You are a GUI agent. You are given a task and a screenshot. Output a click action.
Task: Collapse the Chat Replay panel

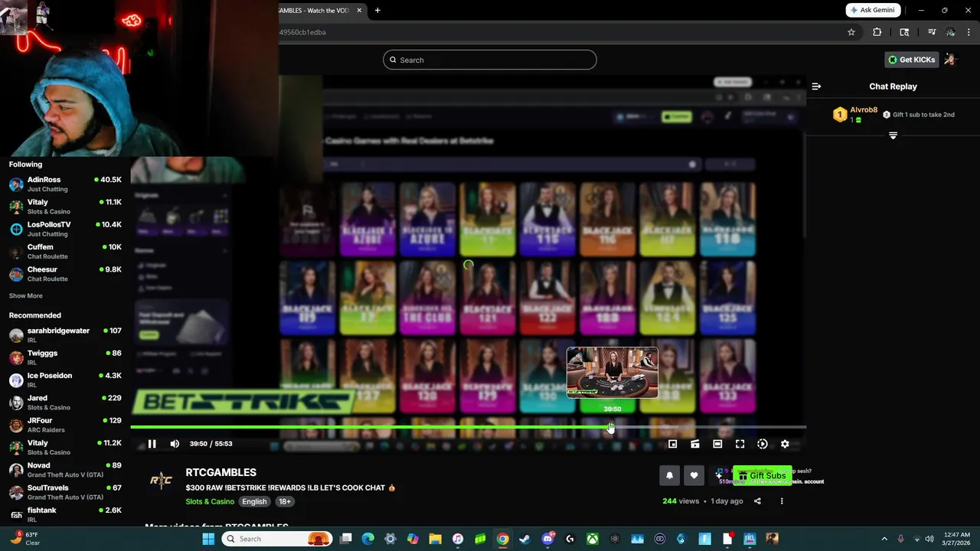[x=816, y=86]
